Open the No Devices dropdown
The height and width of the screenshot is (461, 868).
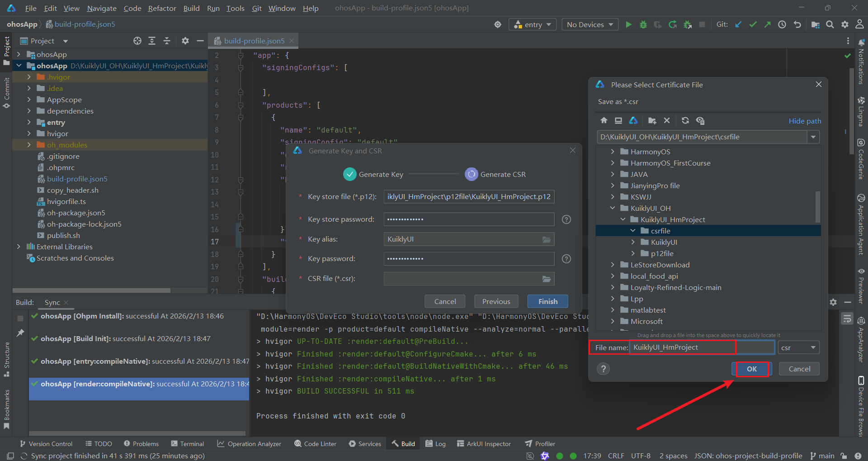pos(590,24)
